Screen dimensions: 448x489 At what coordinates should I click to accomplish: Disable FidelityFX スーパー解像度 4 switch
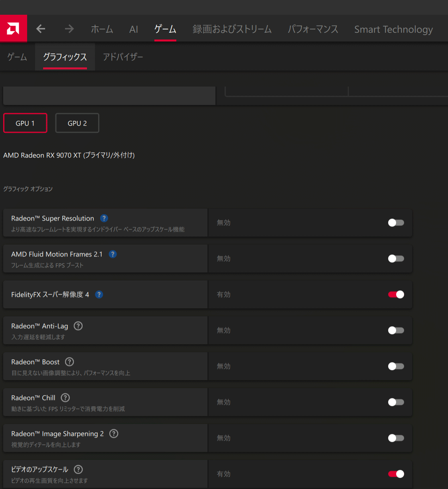(x=396, y=294)
